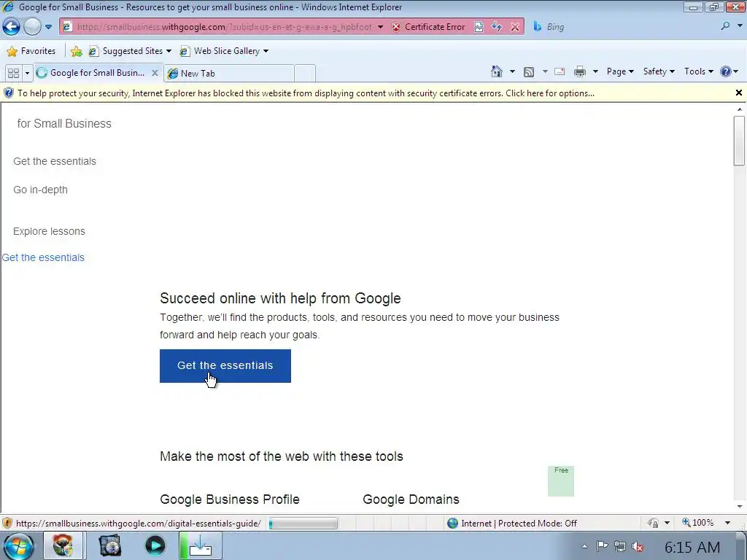
Task: Click the Read Mail envelope icon
Action: point(560,71)
